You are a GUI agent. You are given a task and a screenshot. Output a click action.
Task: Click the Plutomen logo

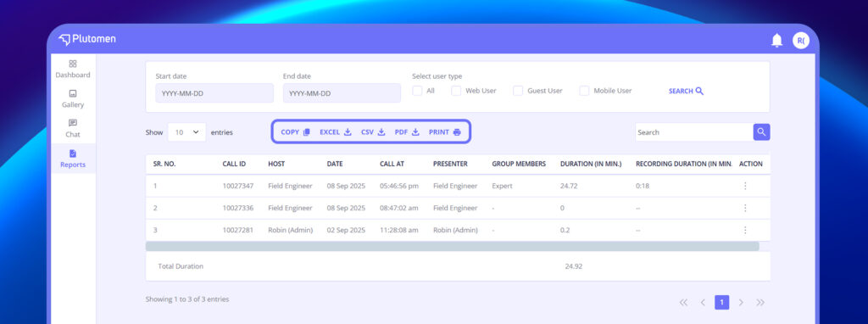[x=87, y=39]
